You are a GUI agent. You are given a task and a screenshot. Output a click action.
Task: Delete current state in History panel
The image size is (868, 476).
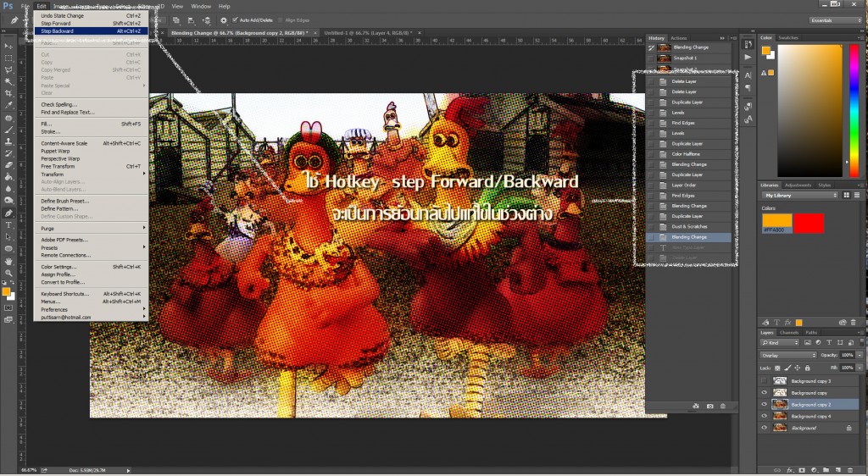coord(723,407)
